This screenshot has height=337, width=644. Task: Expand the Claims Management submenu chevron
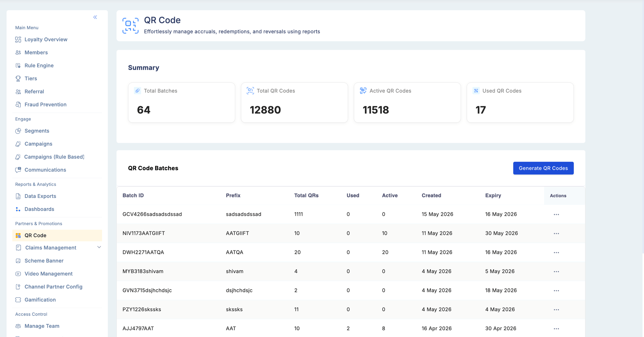pos(99,247)
